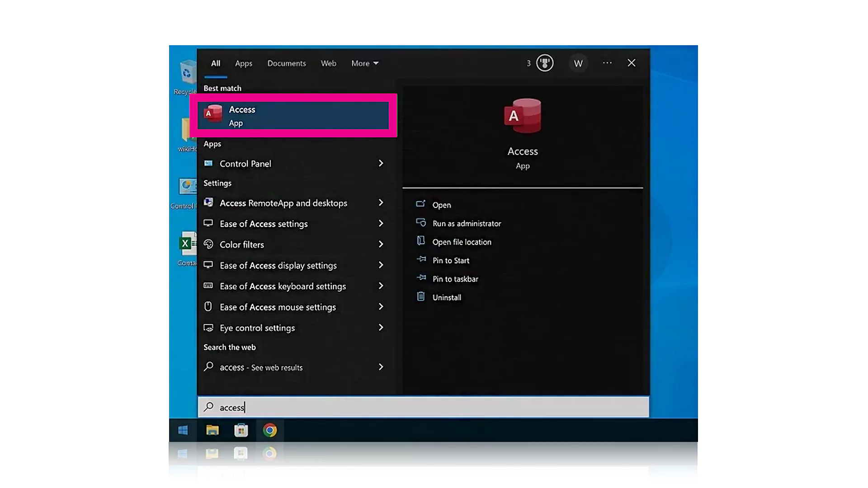Expand the Ease of Access mouse settings arrow
This screenshot has width=868, height=488.
(x=381, y=306)
